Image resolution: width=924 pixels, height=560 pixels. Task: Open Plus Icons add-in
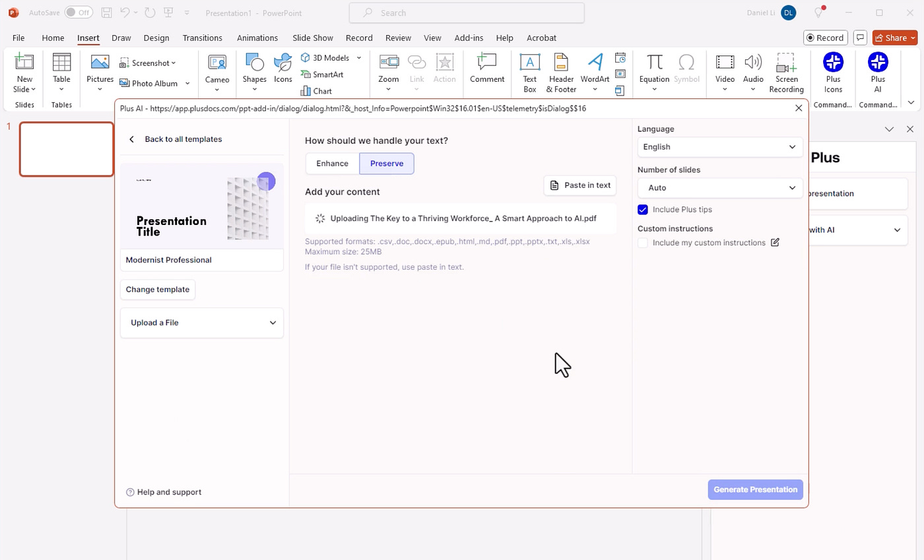point(833,73)
